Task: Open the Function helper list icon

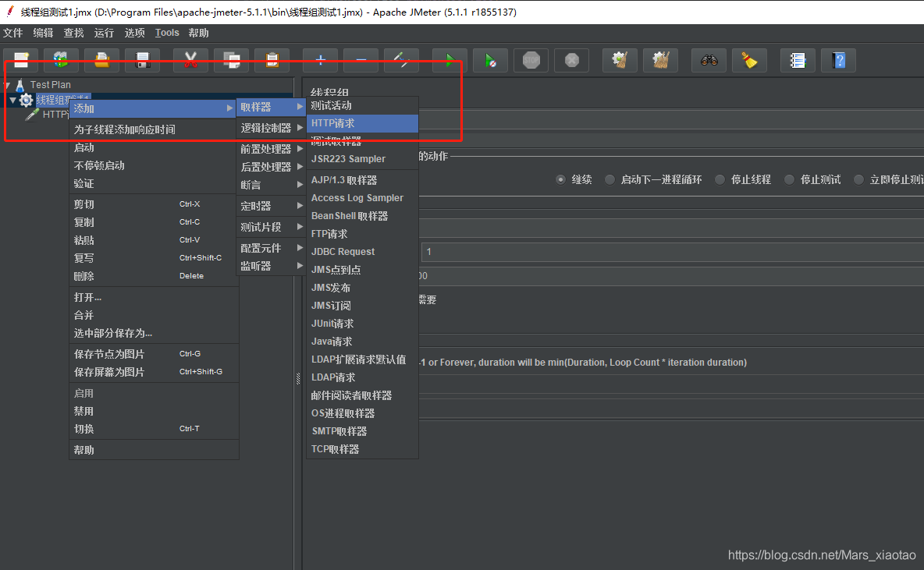Action: point(798,60)
